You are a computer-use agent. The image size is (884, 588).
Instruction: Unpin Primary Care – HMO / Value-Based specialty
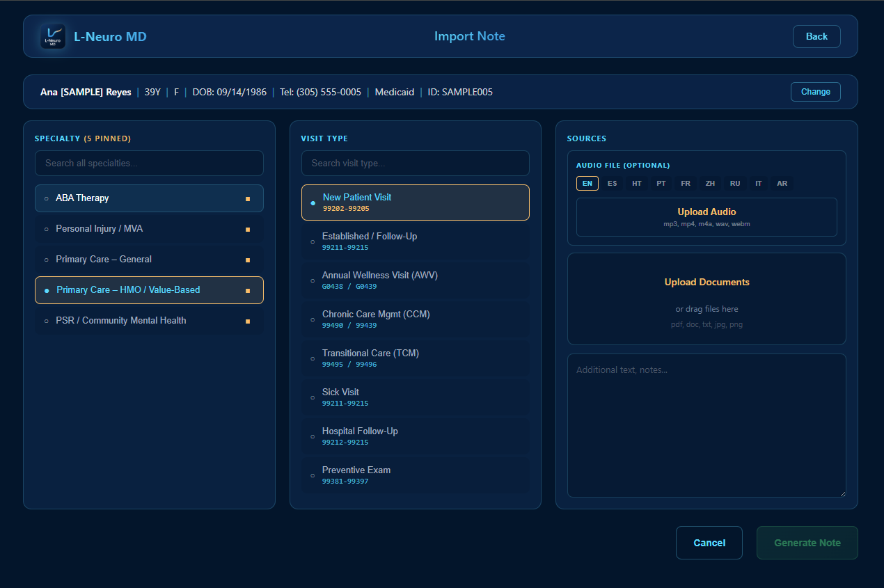pyautogui.click(x=248, y=290)
